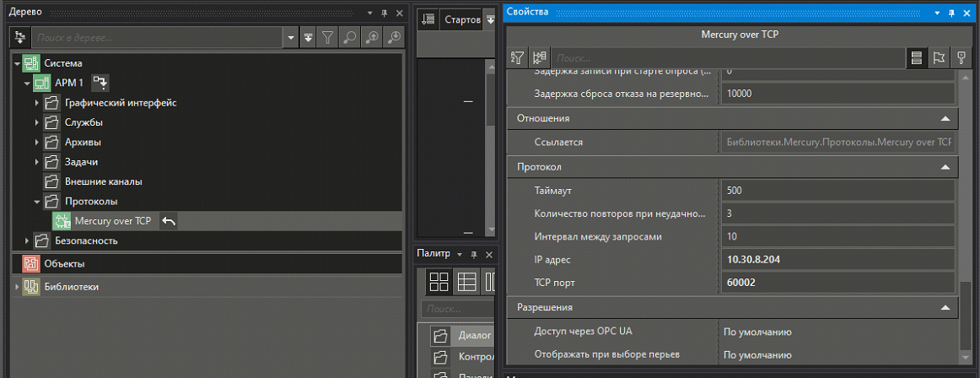Click the funnel filter icon in Дерево toolbar
Viewport: 980px width, 378px height.
point(327,37)
